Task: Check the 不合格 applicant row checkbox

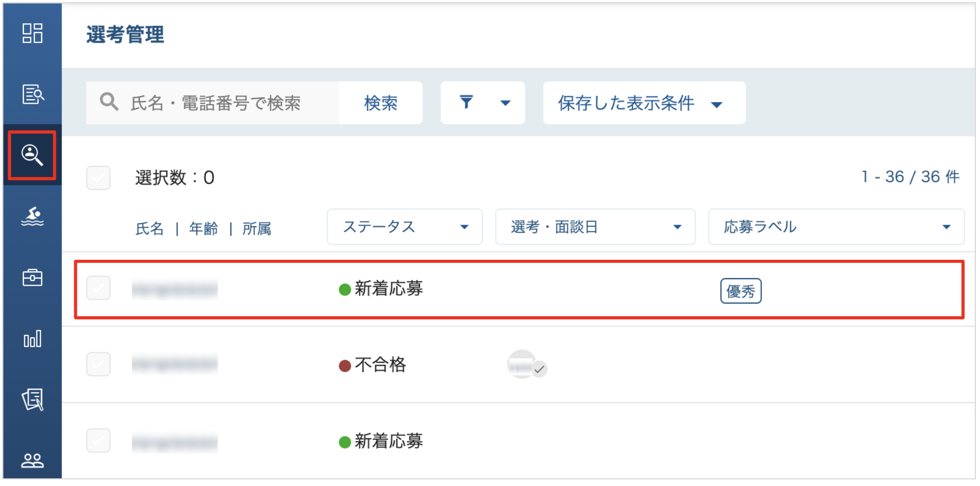Action: click(x=99, y=364)
